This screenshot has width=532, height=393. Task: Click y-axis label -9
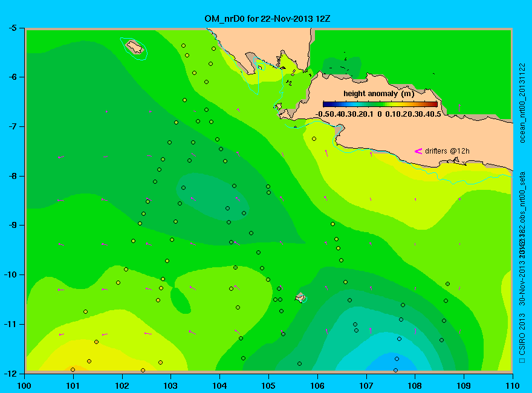[x=12, y=225]
